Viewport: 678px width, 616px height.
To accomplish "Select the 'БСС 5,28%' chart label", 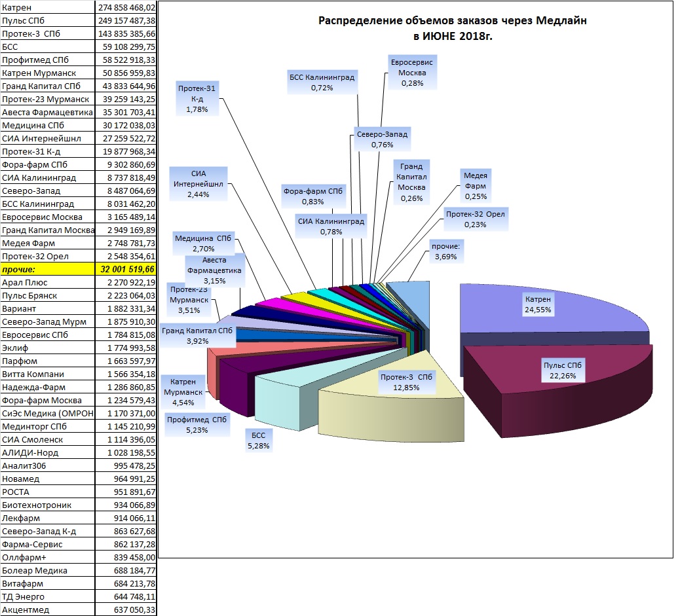I will (x=259, y=441).
